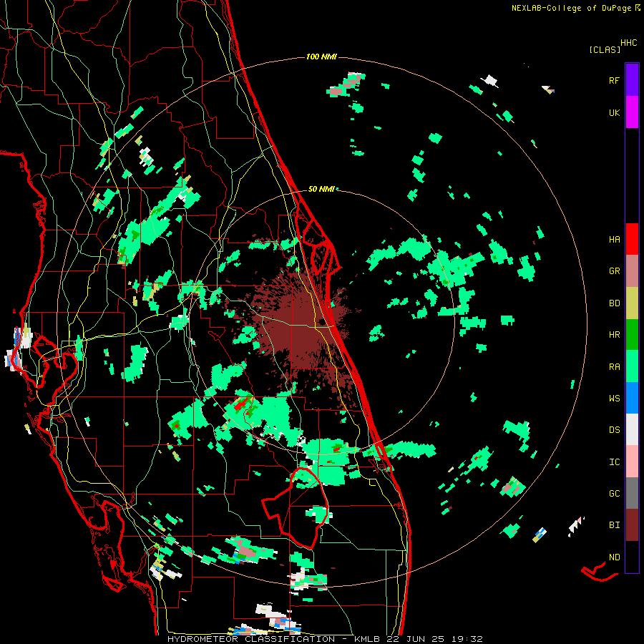Click the Hydrometeor Classification KMLB title text
The width and height of the screenshot is (644, 644).
pyautogui.click(x=325, y=639)
